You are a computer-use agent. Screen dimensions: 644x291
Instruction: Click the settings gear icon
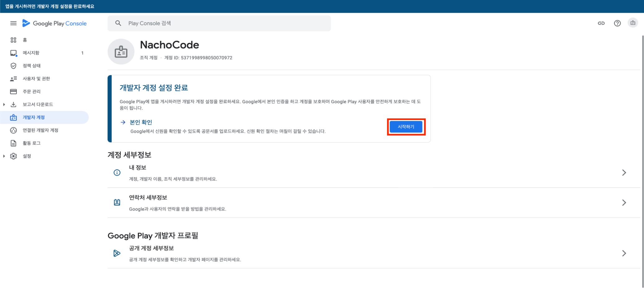pos(13,156)
